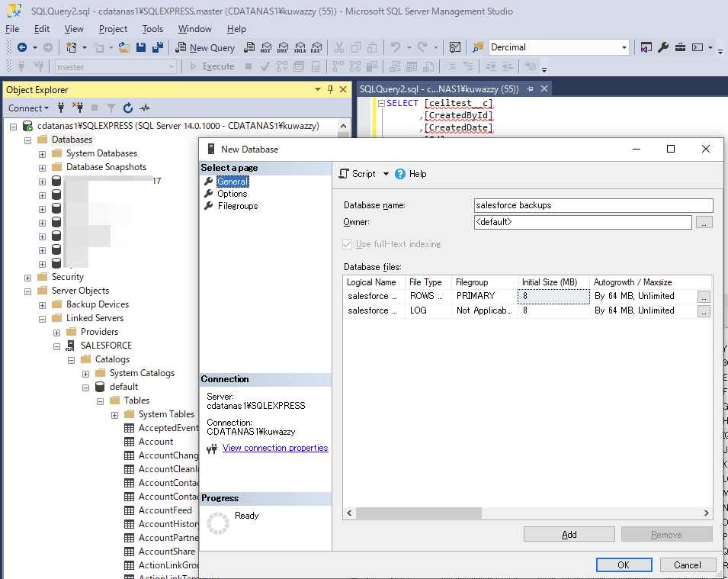
Task: Open the Tools menu
Action: pyautogui.click(x=152, y=29)
